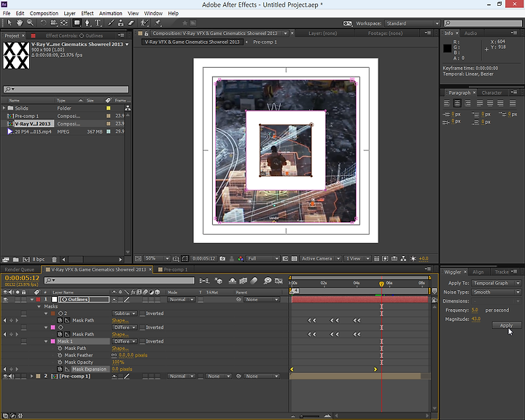
Task: Open Show Channel color management icon
Action: [241, 259]
